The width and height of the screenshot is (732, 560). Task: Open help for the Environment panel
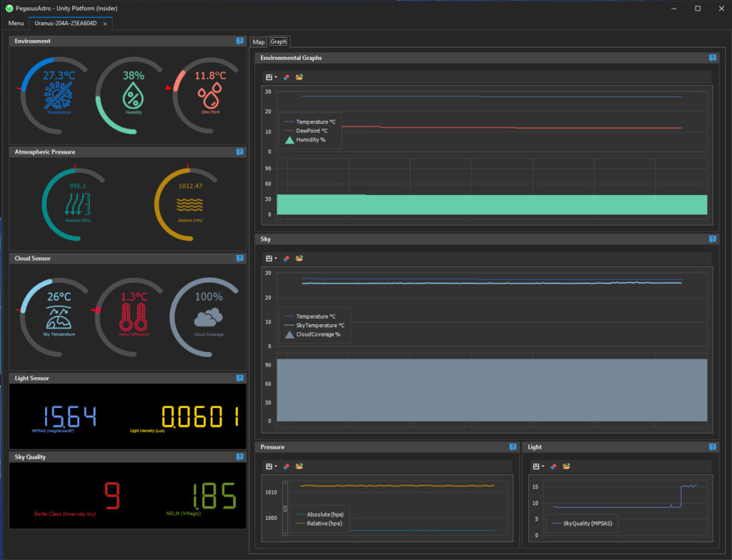click(x=240, y=41)
